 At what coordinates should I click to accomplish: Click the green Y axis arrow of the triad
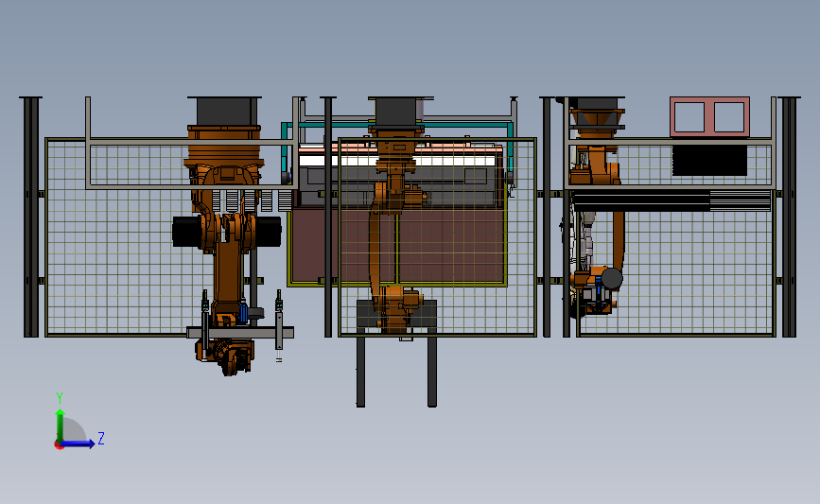click(61, 425)
